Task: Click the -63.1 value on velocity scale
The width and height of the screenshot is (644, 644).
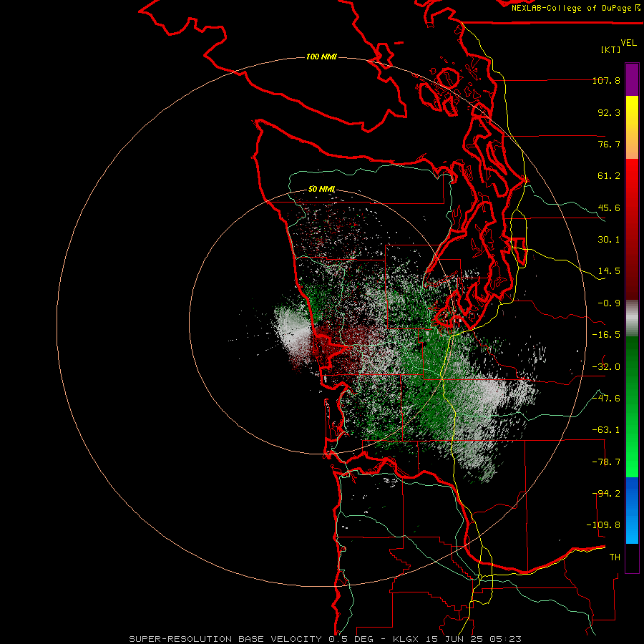Action: [606, 430]
